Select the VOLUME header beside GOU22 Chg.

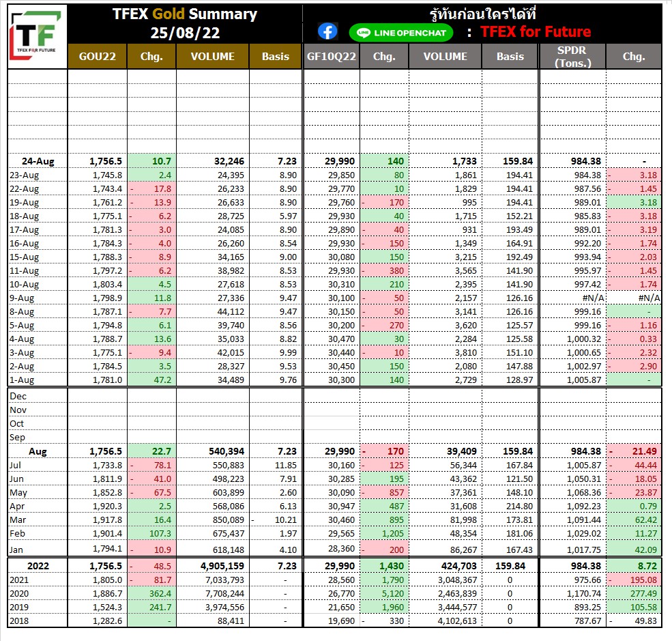213,56
